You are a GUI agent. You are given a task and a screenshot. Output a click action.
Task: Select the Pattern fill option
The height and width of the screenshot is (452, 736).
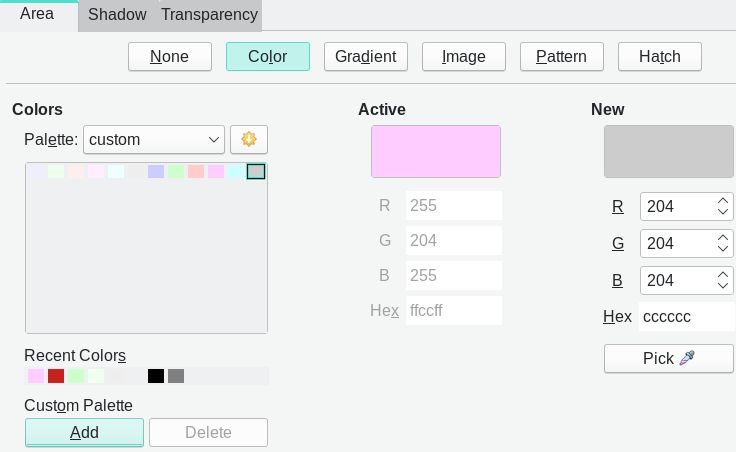[561, 57]
